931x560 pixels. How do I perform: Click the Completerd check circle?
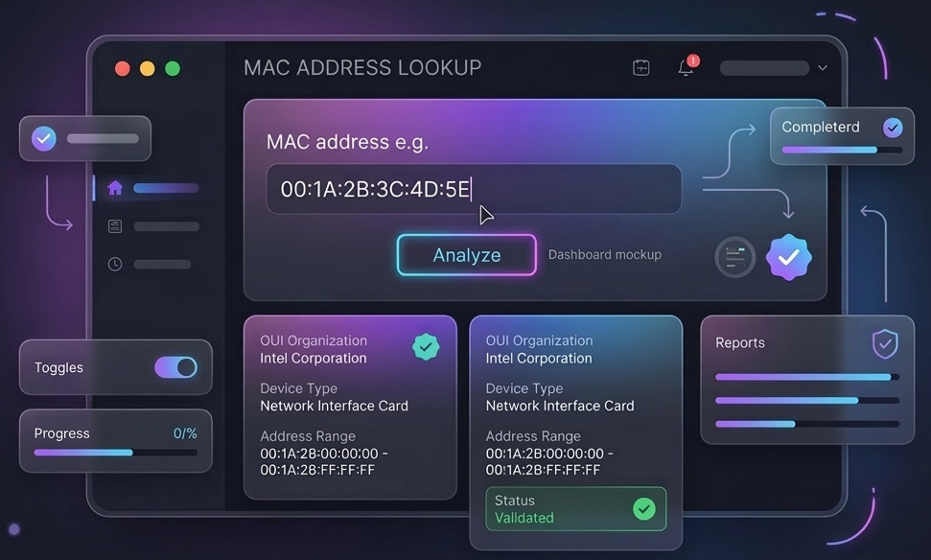coord(893,128)
